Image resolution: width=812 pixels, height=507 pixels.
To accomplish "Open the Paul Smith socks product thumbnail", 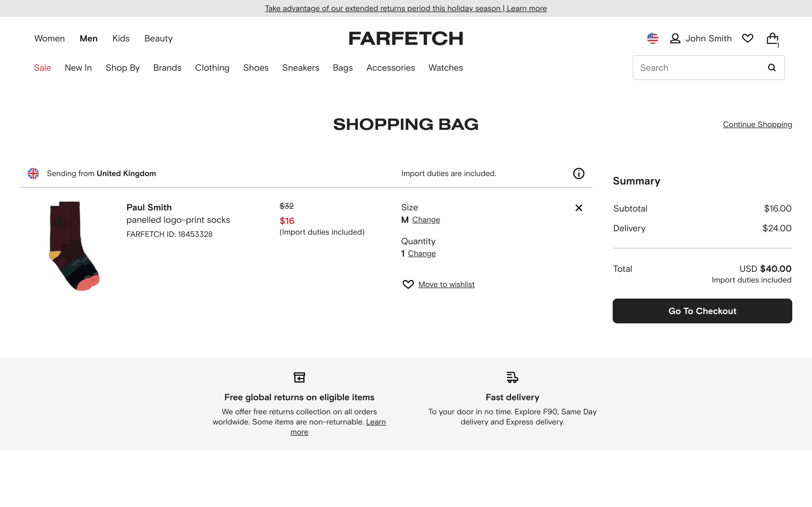I will 74,246.
